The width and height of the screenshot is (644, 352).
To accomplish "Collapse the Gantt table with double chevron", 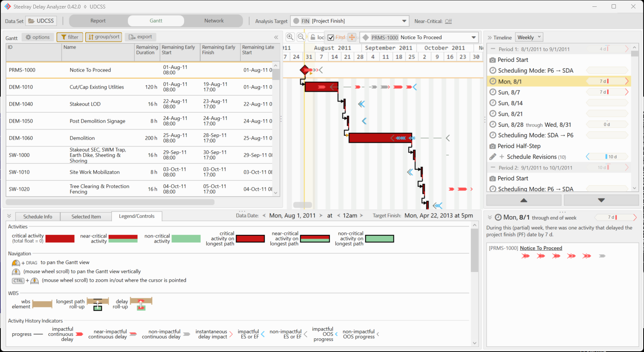I will [276, 37].
